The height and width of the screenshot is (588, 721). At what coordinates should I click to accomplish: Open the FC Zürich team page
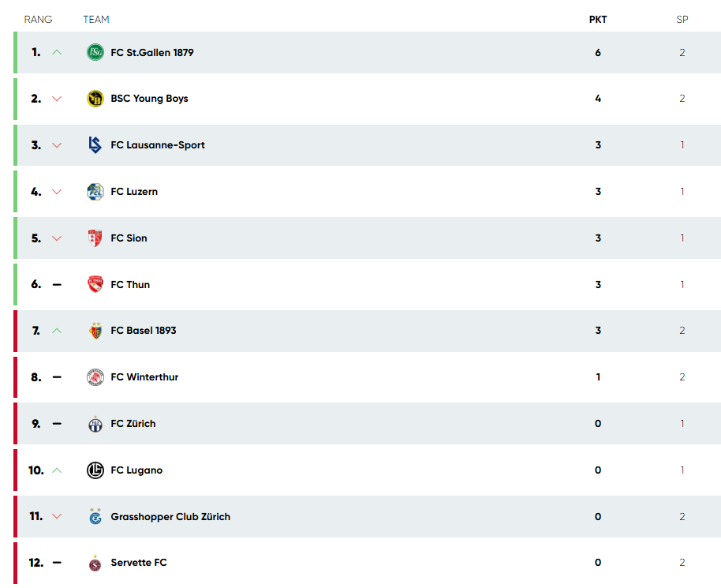point(133,424)
